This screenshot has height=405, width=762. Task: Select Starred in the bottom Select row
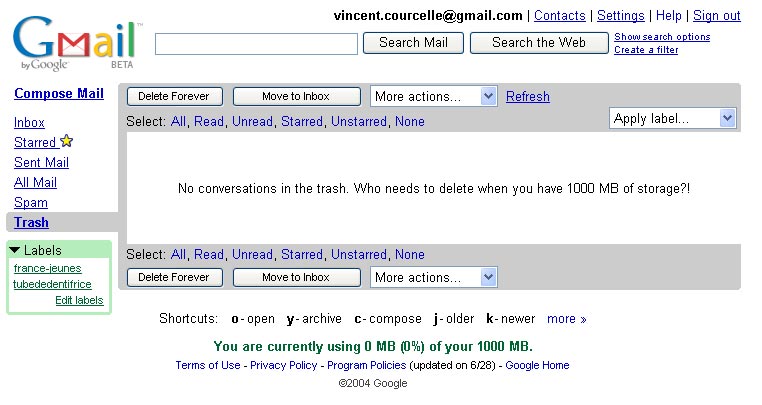[302, 254]
